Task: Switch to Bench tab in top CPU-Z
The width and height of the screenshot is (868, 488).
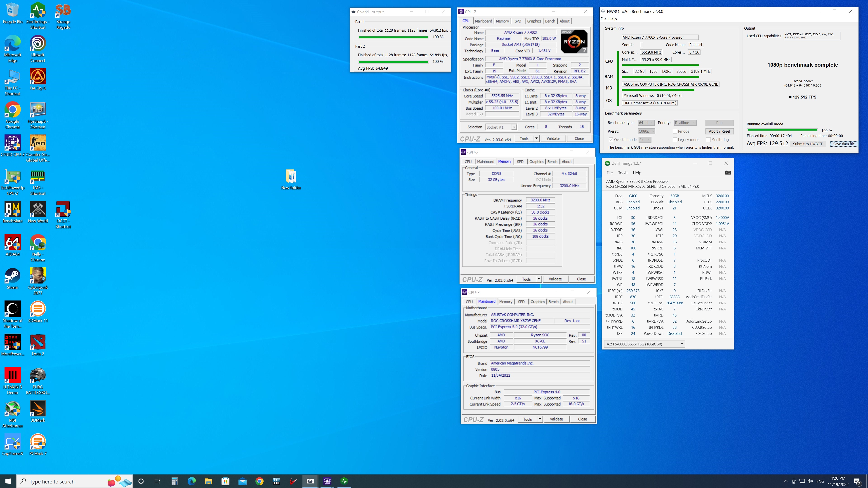Action: (550, 21)
